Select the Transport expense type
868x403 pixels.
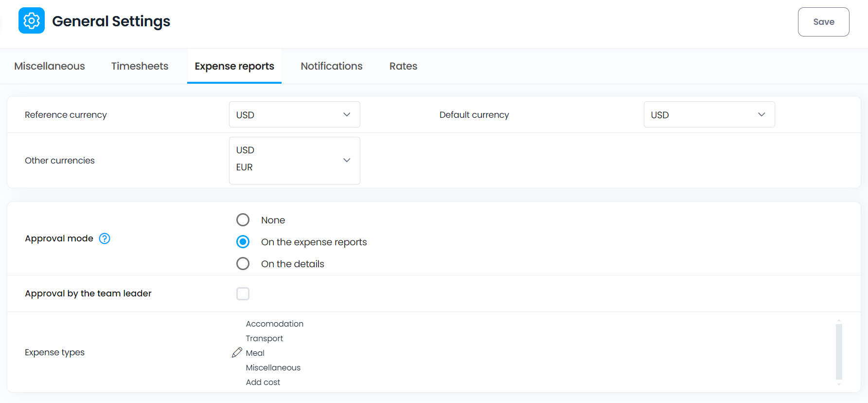(x=264, y=338)
